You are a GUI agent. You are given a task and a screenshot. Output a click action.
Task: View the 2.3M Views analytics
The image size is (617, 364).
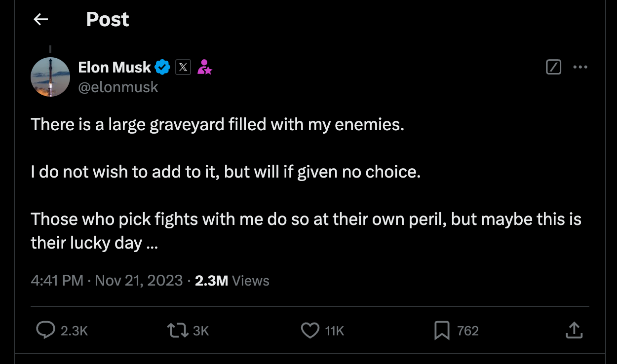pos(232,281)
